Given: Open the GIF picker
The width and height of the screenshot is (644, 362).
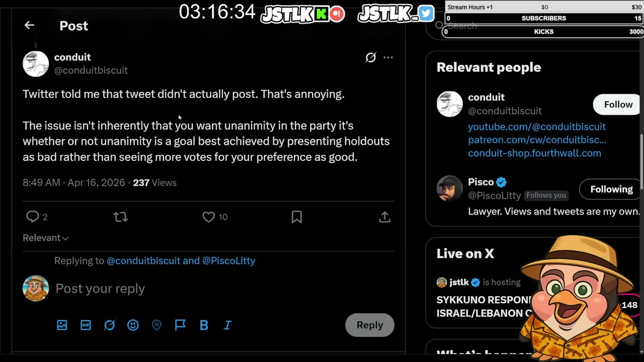Looking at the screenshot, I should pos(86,325).
